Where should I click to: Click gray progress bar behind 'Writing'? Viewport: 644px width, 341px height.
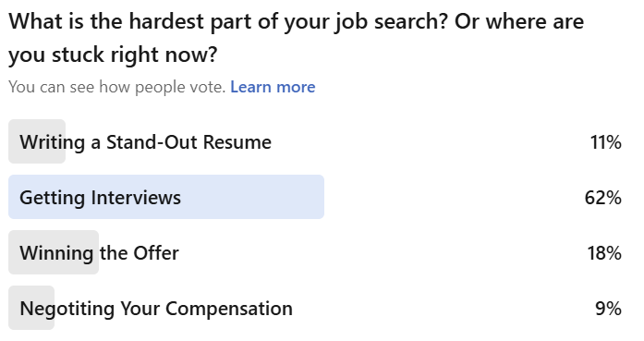pos(37,141)
